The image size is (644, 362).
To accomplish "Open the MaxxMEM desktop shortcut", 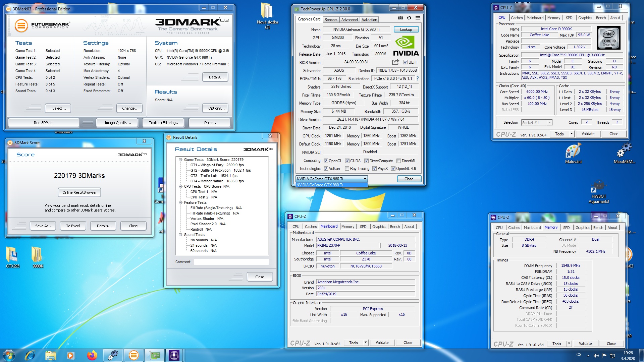I will (624, 154).
